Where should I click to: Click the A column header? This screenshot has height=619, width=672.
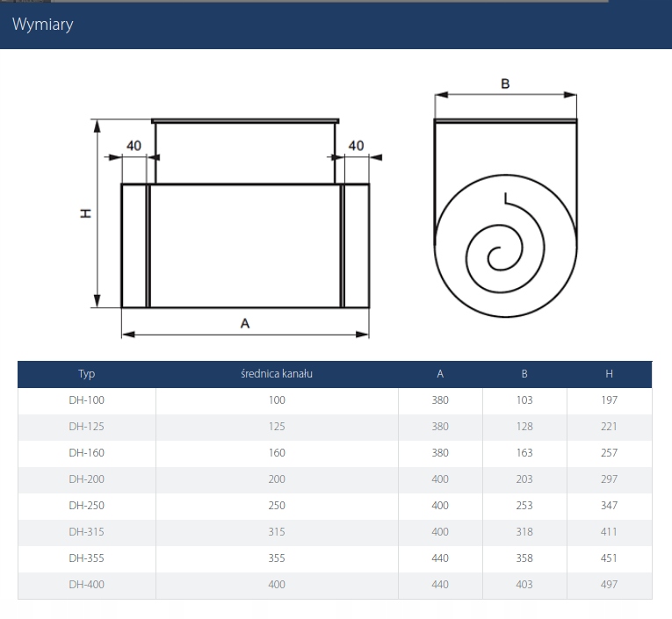click(x=440, y=374)
